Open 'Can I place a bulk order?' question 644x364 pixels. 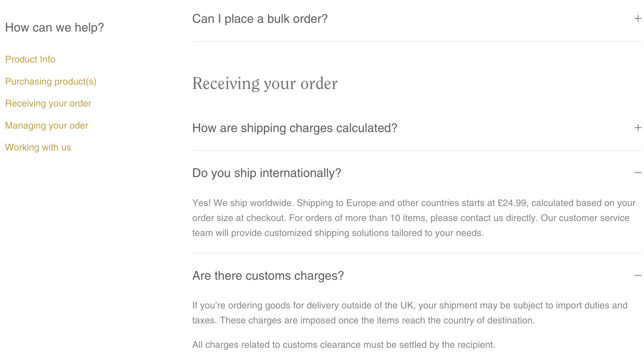(260, 19)
